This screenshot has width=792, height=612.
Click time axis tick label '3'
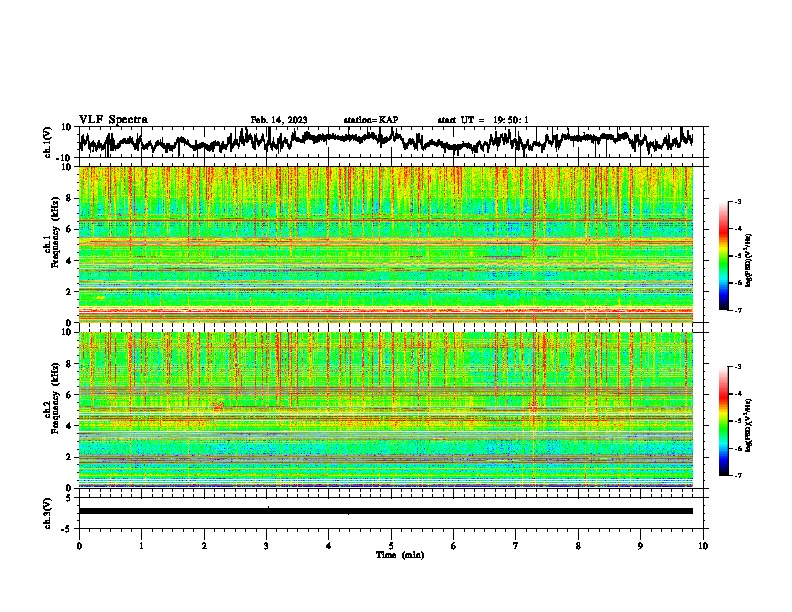click(x=266, y=546)
